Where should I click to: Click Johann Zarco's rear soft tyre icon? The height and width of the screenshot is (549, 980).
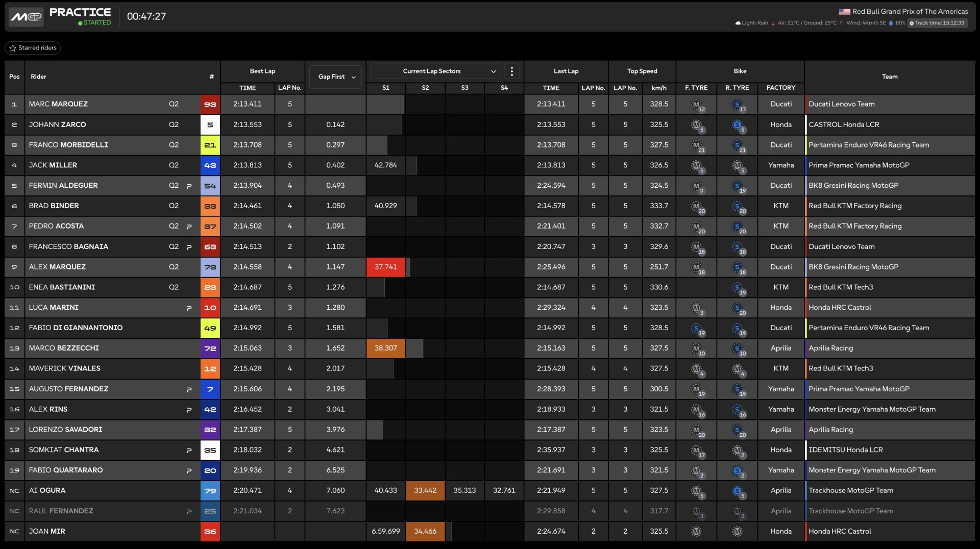[738, 126]
